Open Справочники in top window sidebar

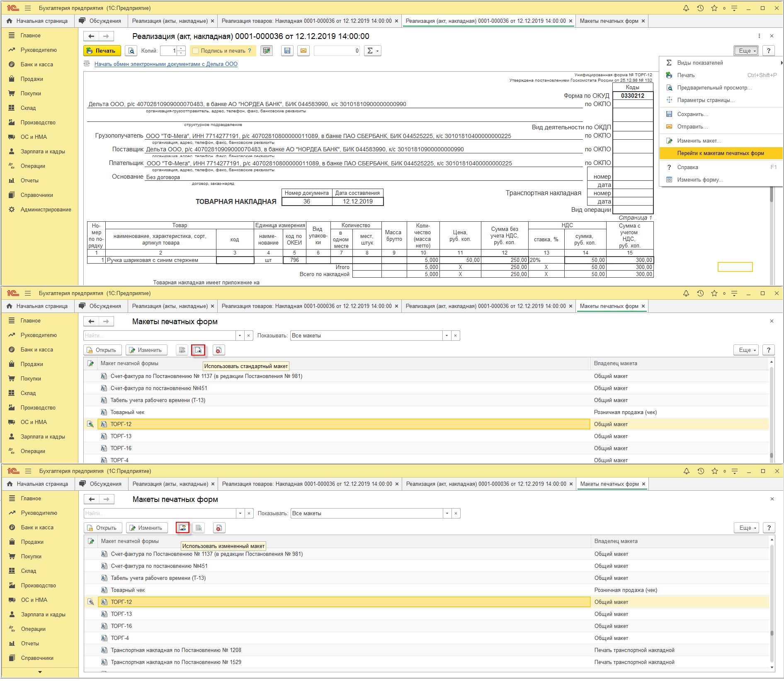(40, 195)
